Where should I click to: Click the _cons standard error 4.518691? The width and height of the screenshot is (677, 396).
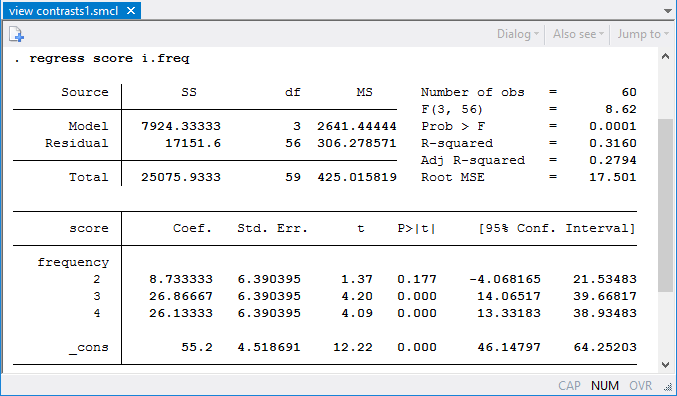pyautogui.click(x=269, y=347)
